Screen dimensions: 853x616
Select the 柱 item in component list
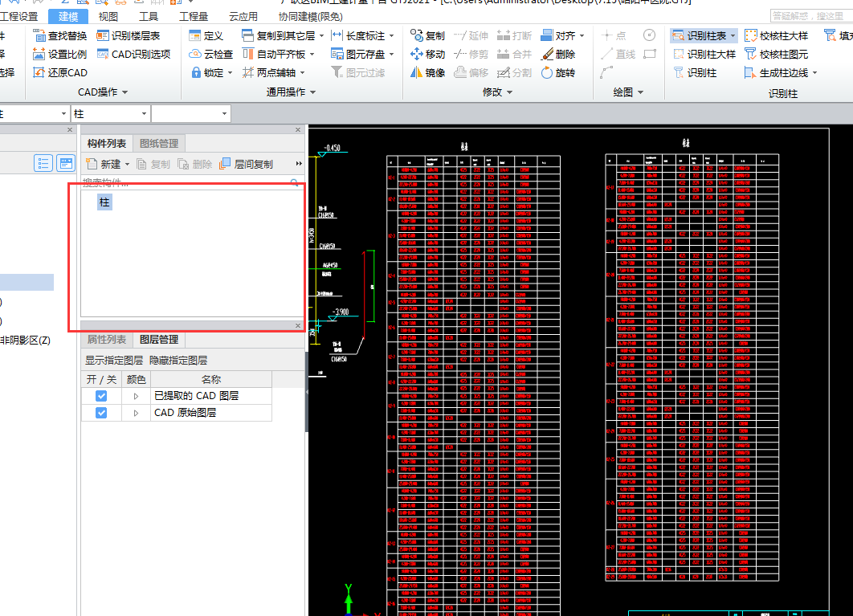(x=104, y=202)
